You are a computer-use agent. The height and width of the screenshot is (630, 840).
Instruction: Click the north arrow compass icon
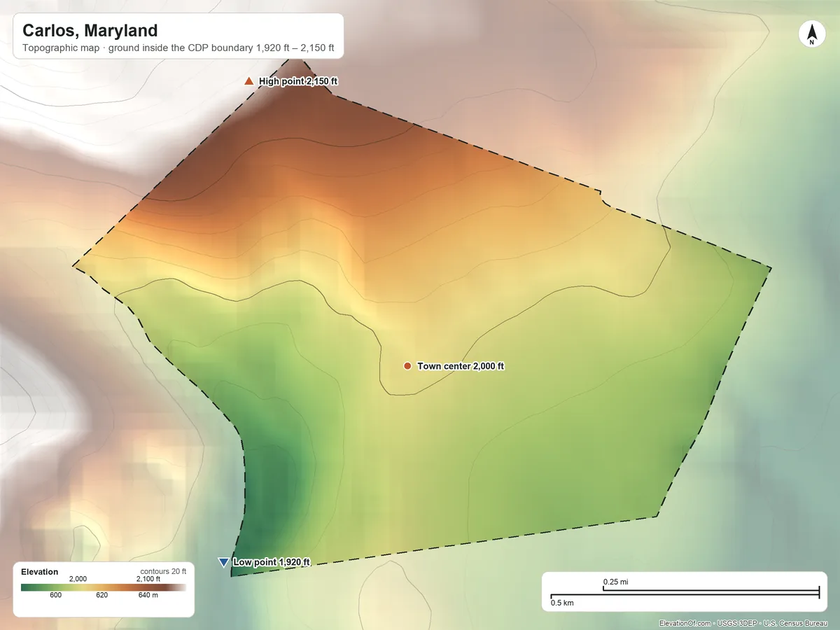pyautogui.click(x=811, y=34)
